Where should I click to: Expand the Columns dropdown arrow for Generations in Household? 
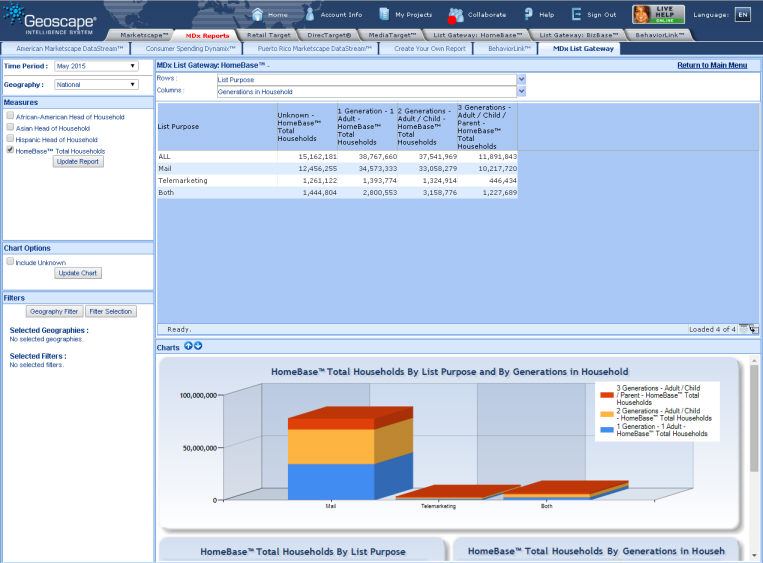pyautogui.click(x=522, y=91)
